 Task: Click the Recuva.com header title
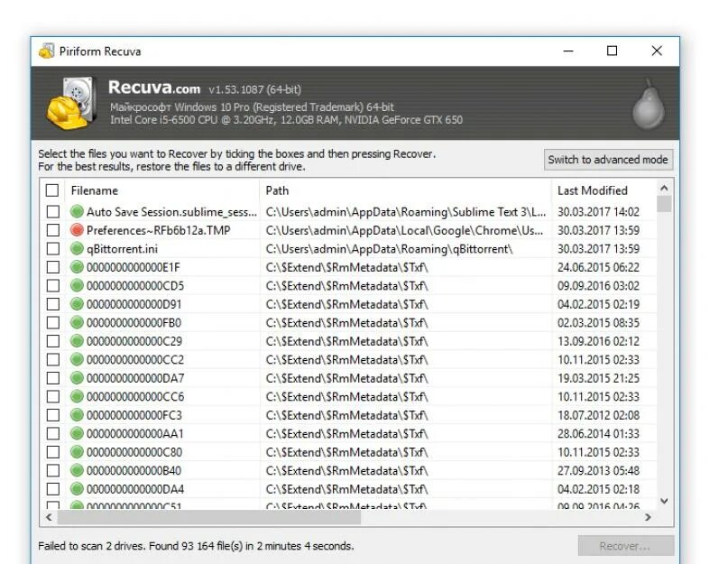pyautogui.click(x=154, y=88)
